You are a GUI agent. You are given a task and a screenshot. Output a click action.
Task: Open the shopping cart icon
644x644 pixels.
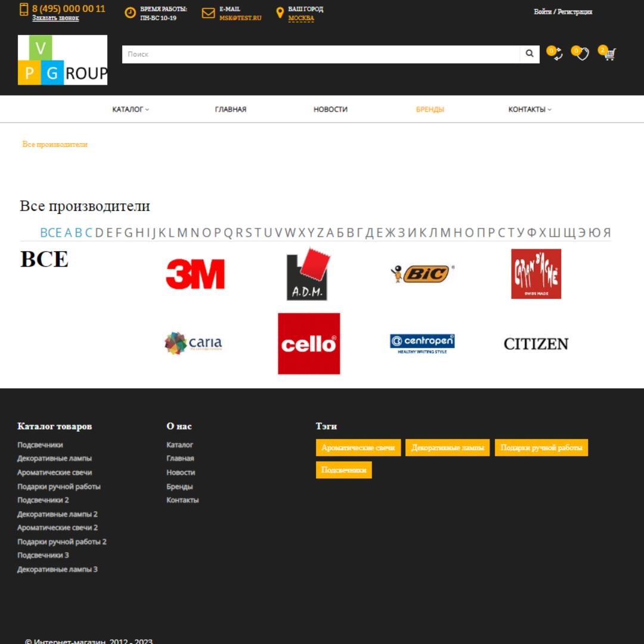609,54
